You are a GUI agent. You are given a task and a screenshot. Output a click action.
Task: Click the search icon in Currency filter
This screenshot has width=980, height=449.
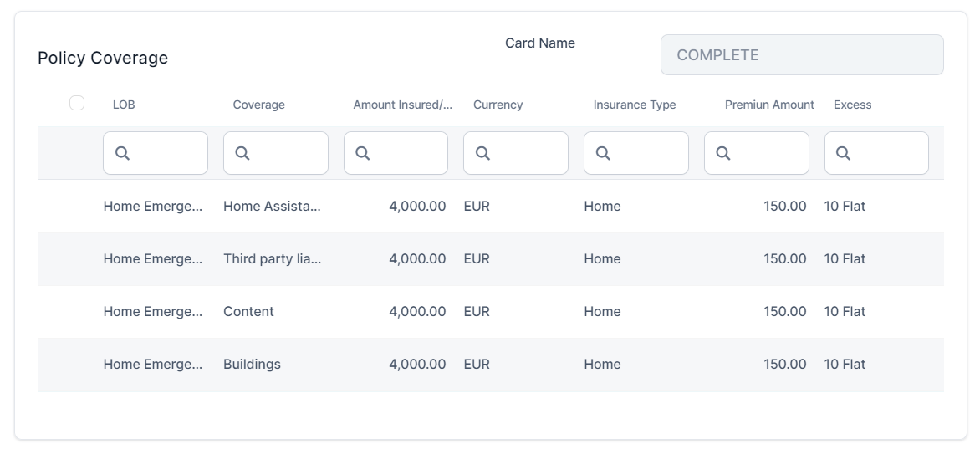click(x=482, y=153)
